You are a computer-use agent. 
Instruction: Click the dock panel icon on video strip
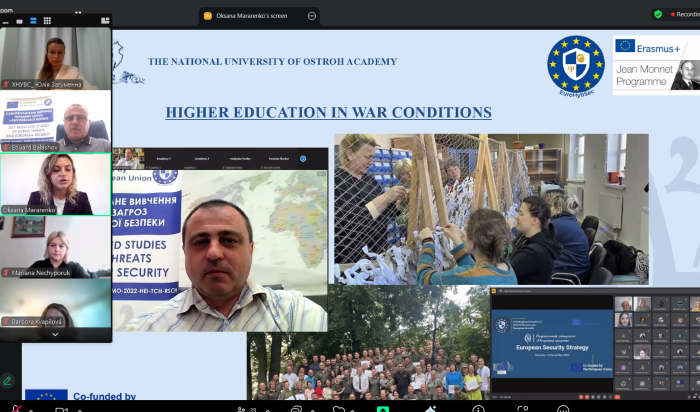(104, 20)
